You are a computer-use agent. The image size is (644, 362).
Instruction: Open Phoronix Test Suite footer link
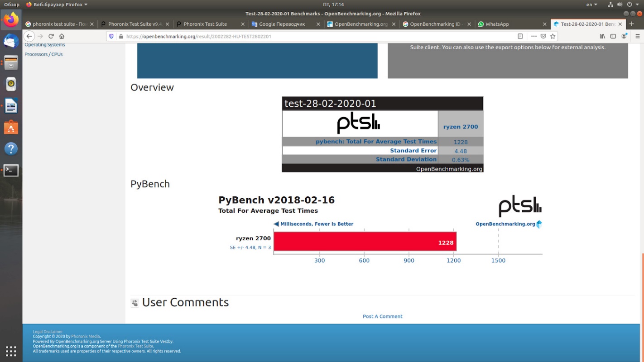click(x=135, y=346)
